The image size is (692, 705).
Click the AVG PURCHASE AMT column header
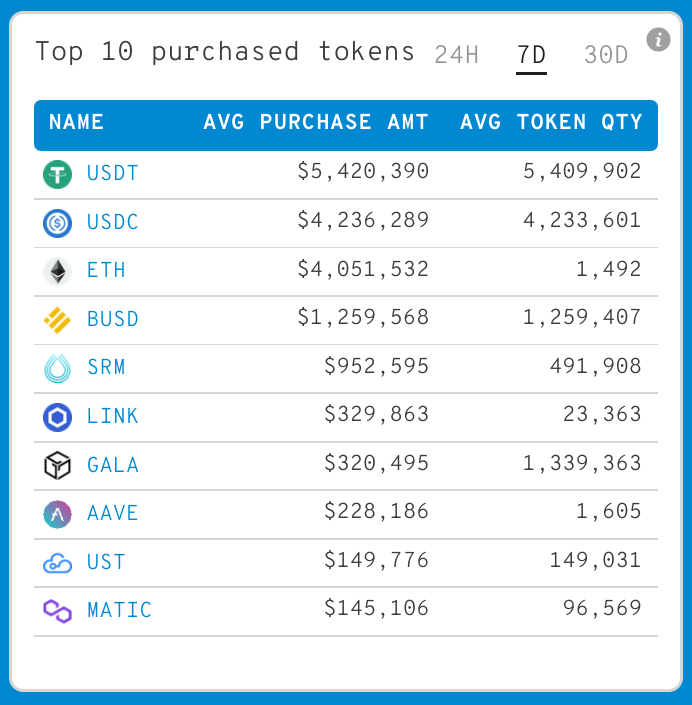pyautogui.click(x=316, y=122)
